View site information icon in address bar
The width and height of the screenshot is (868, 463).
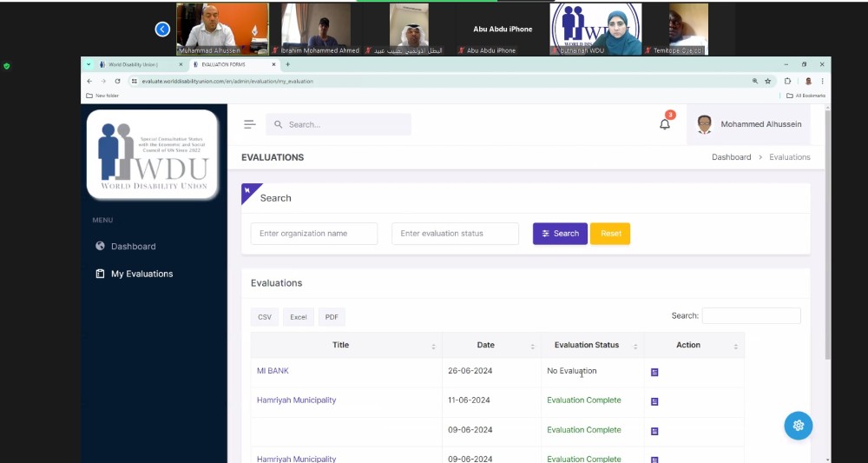134,81
